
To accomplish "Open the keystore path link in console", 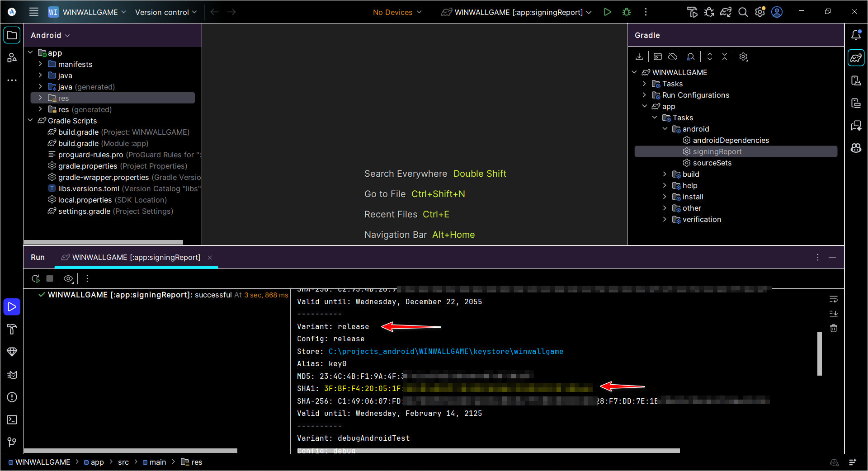I will click(x=445, y=351).
